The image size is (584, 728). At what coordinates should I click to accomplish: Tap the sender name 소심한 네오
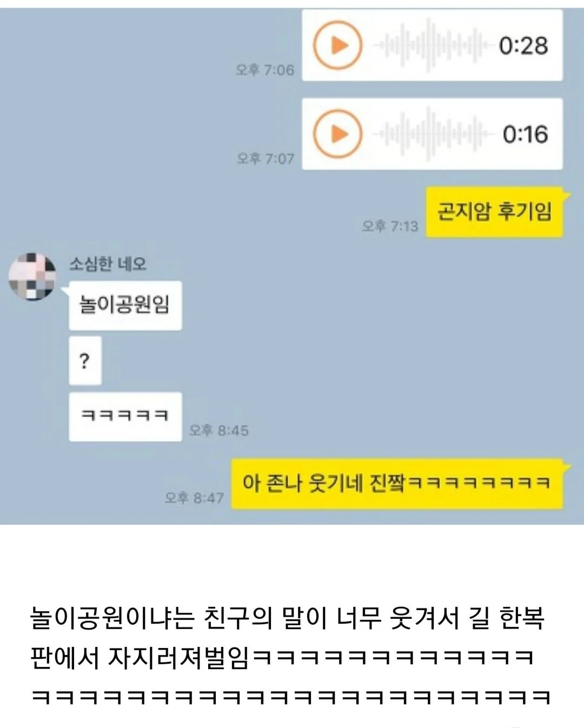click(108, 264)
